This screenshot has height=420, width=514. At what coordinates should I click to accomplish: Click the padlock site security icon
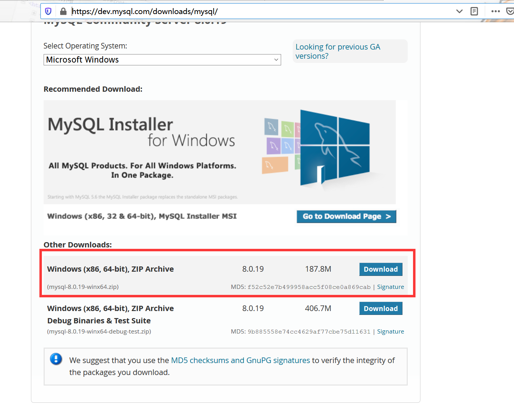click(x=63, y=11)
